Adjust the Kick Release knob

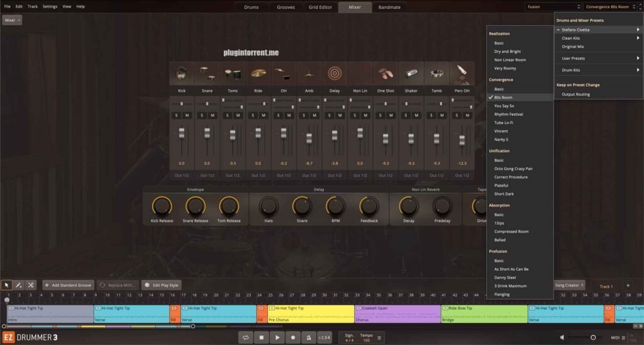coord(162,206)
